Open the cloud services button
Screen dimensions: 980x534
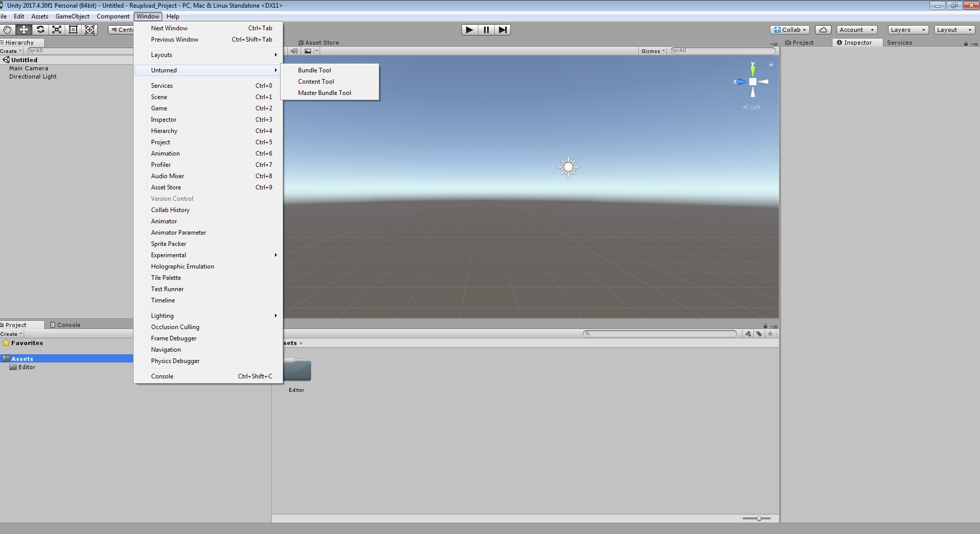tap(823, 30)
